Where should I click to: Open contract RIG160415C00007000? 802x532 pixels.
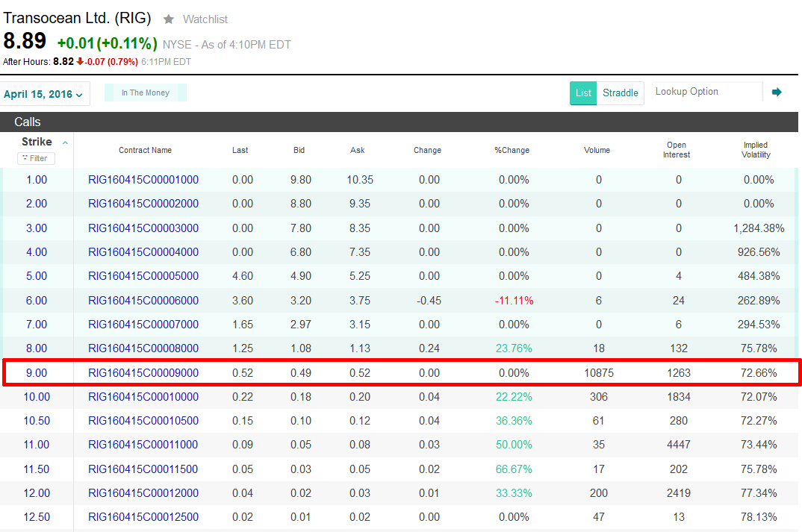143,325
